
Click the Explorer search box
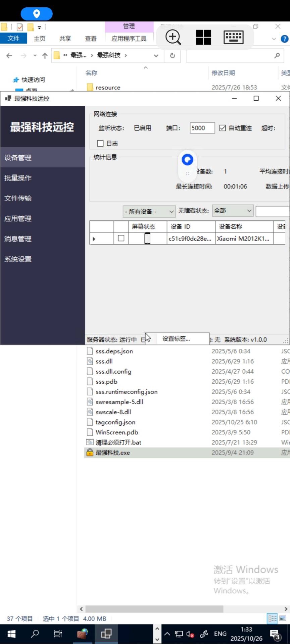[235, 55]
